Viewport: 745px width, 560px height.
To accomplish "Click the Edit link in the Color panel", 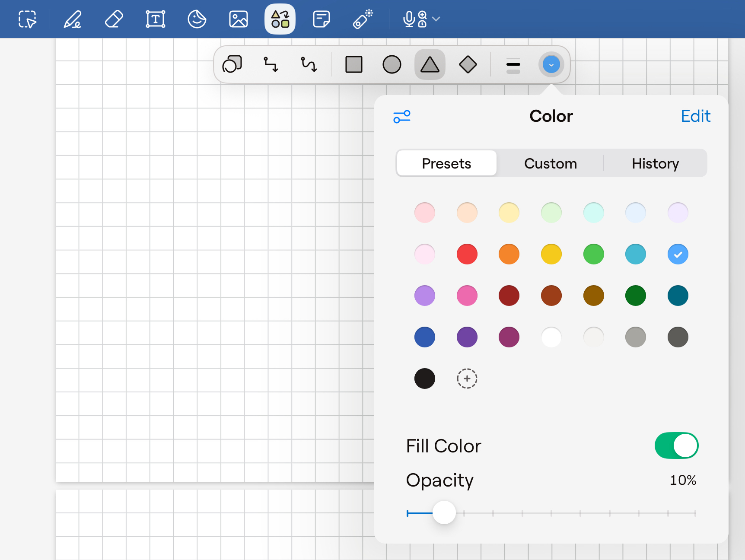I will (695, 116).
